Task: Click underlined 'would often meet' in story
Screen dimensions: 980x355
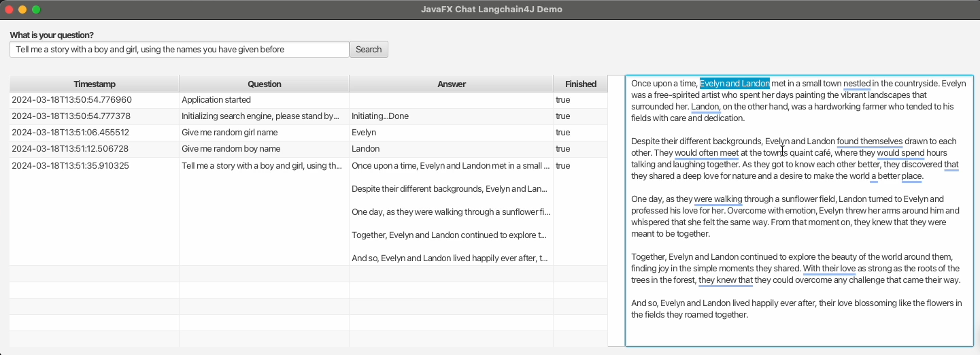Action: 707,153
